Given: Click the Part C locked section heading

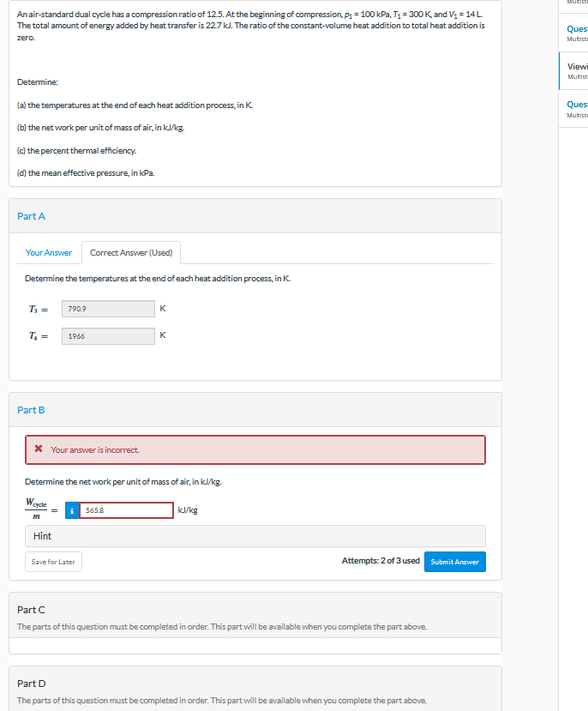Looking at the screenshot, I should [x=31, y=610].
